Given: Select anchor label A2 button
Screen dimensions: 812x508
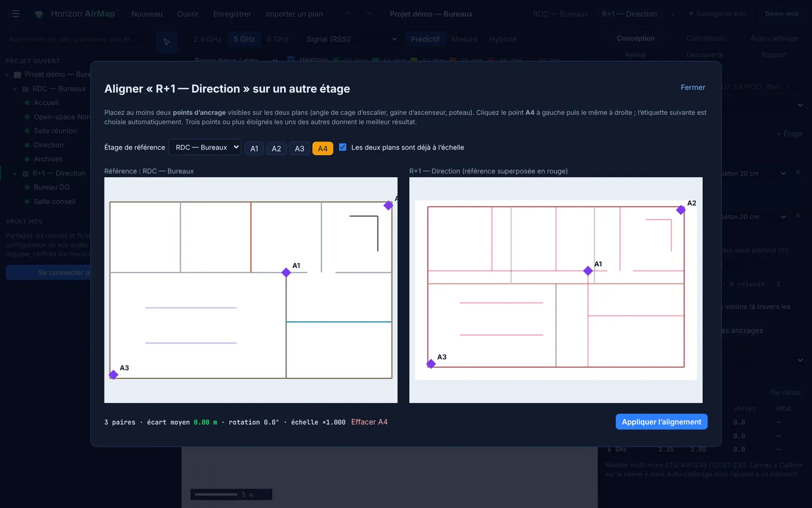Looking at the screenshot, I should click(x=276, y=148).
